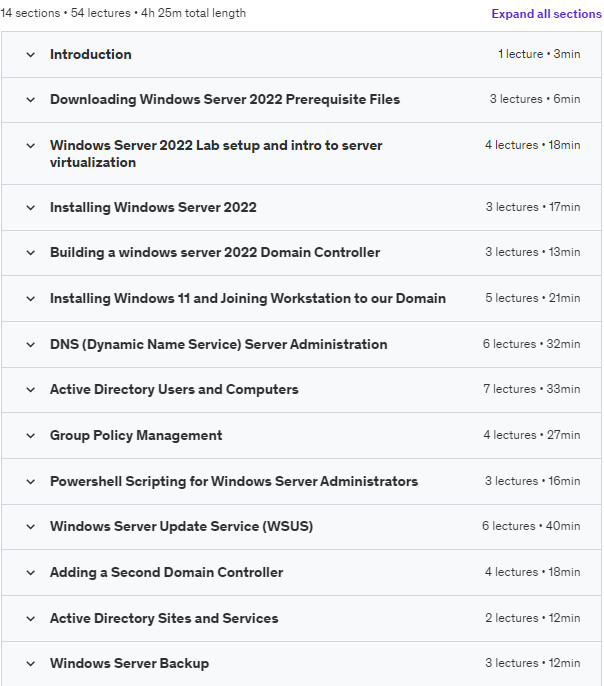Select the Windows Server 2022 Lab setup title
Viewport: 604px width, 686px height.
pyautogui.click(x=216, y=154)
